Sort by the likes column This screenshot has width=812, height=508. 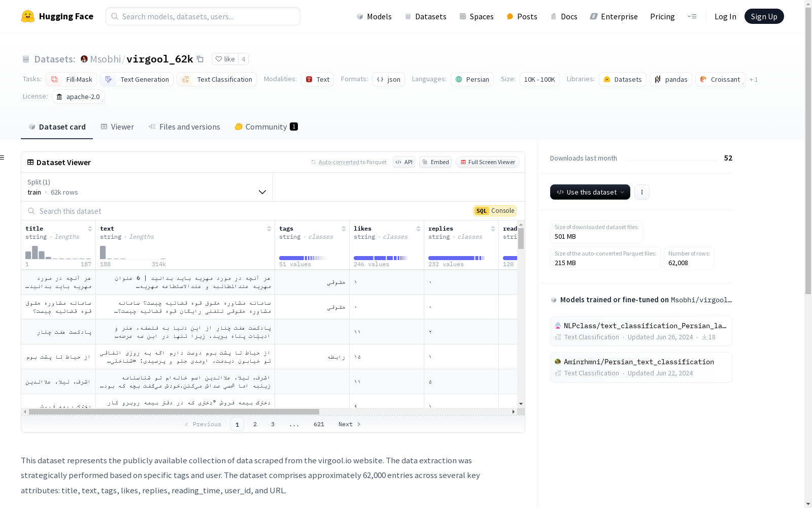point(418,229)
